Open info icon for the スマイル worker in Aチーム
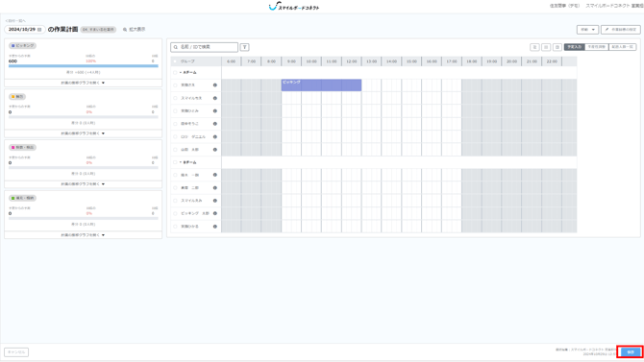The image size is (644, 362). pyautogui.click(x=214, y=98)
